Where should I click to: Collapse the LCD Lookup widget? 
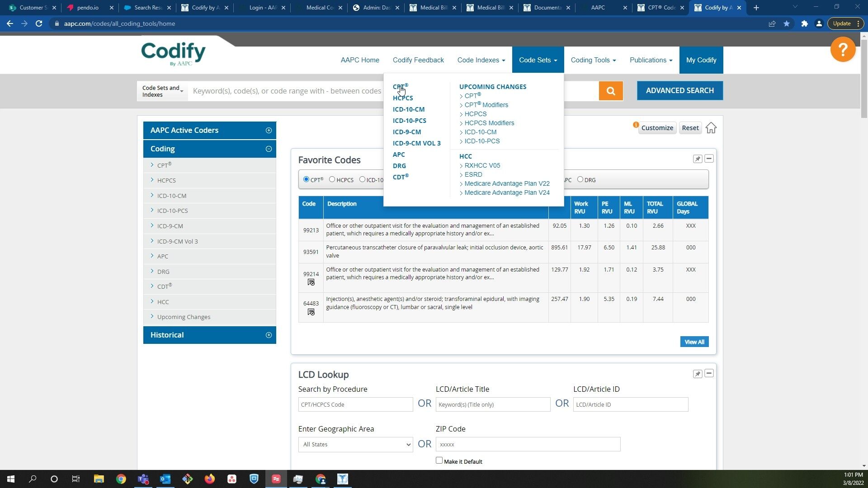tap(709, 374)
